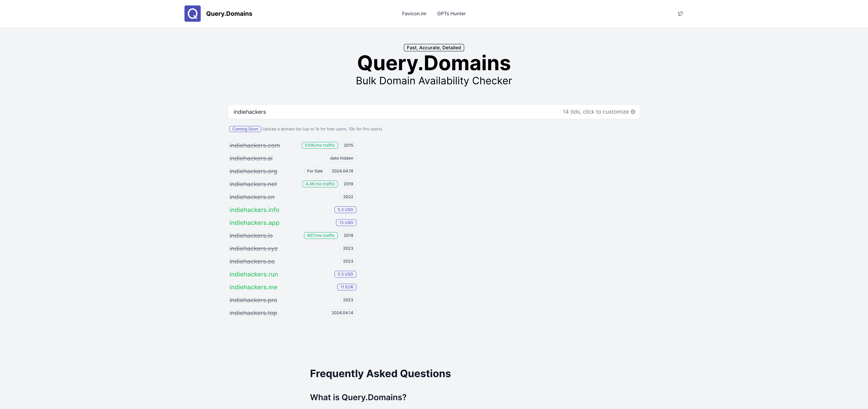Open available domain indiehackers.run
This screenshot has height=409, width=868.
(253, 274)
